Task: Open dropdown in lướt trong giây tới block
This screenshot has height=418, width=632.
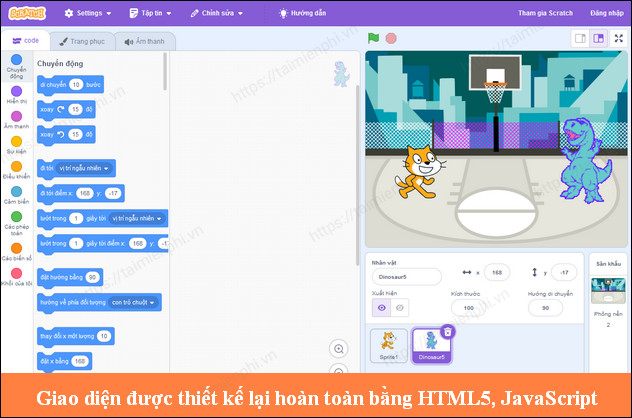Action: click(136, 218)
